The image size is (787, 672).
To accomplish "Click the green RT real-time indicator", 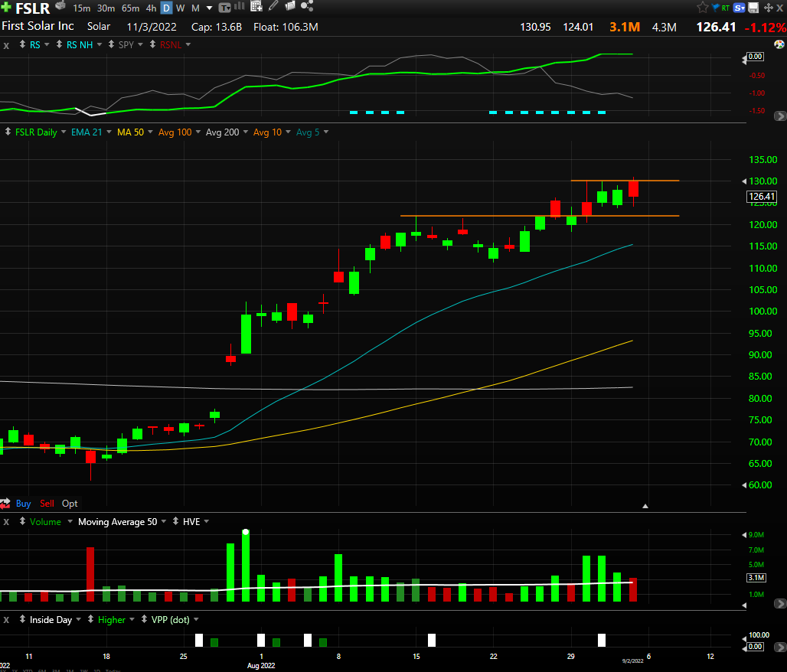I will [725, 8].
